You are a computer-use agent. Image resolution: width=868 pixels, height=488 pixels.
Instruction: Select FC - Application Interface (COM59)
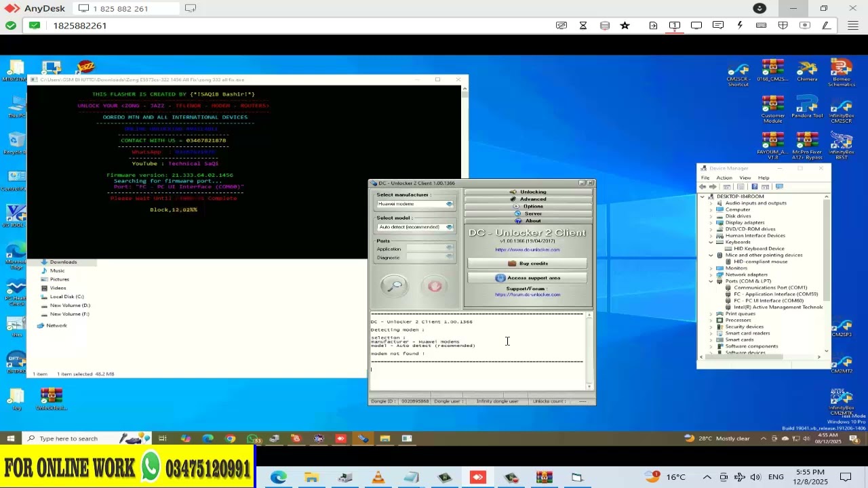[x=776, y=294]
